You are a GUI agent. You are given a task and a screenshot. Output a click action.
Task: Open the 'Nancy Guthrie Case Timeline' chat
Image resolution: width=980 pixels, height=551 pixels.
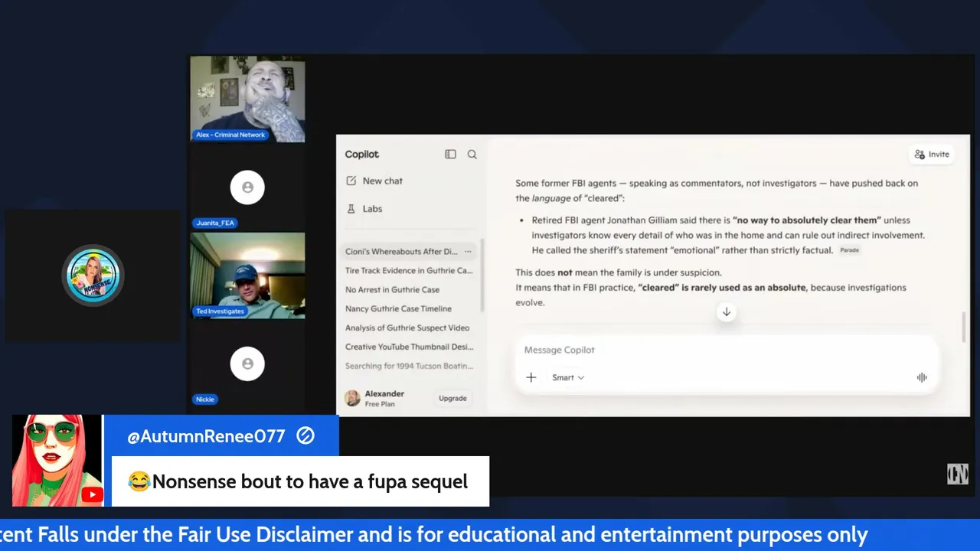pyautogui.click(x=398, y=308)
